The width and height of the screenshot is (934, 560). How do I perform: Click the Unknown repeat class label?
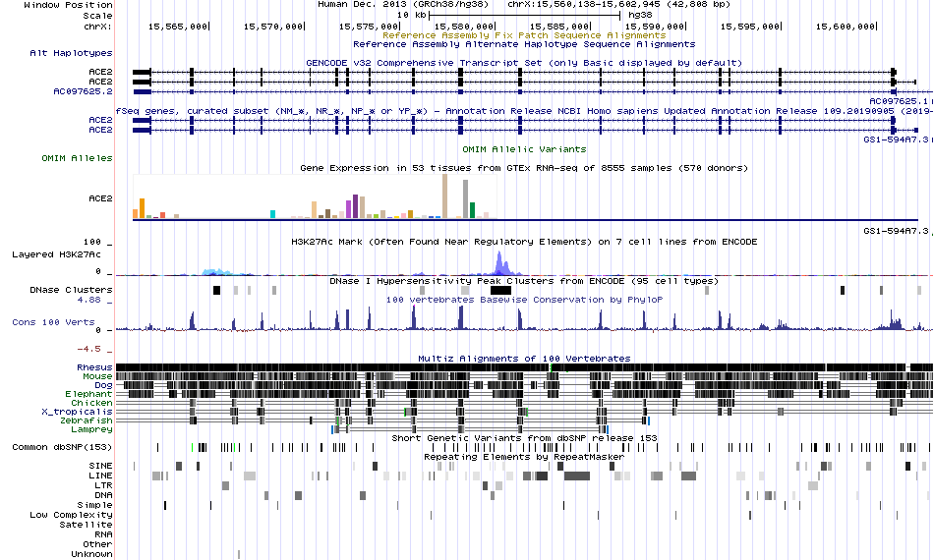[91, 554]
